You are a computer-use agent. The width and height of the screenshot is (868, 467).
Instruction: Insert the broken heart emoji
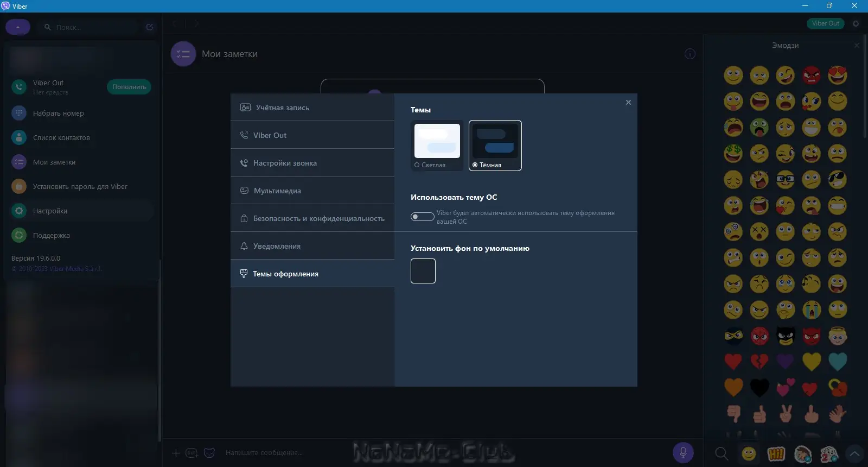759,362
